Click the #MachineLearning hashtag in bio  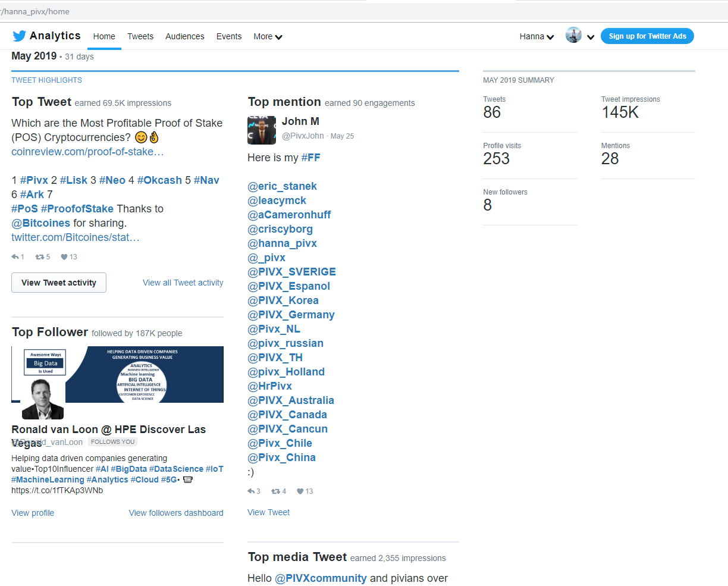tap(48, 480)
